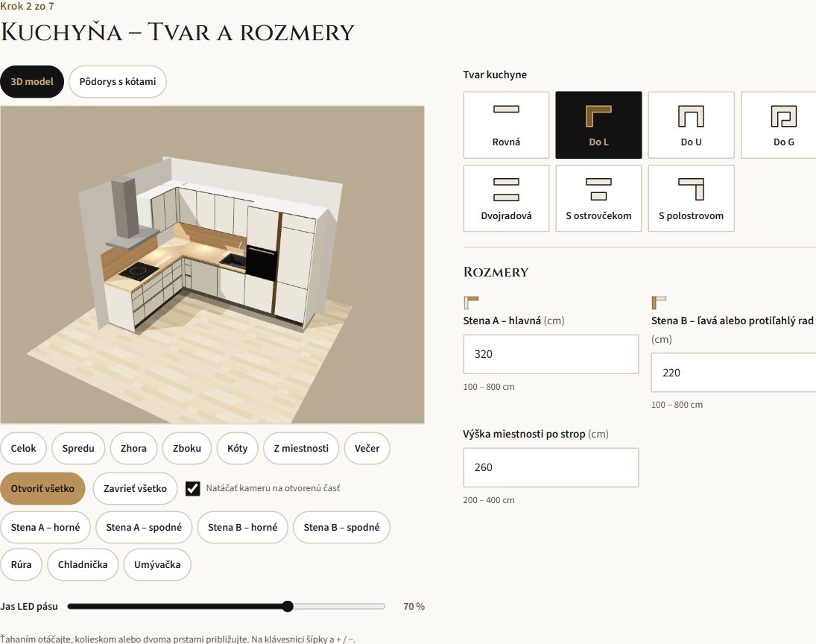The image size is (816, 644).
Task: Click the Stena B wall diagram icon
Action: click(659, 303)
